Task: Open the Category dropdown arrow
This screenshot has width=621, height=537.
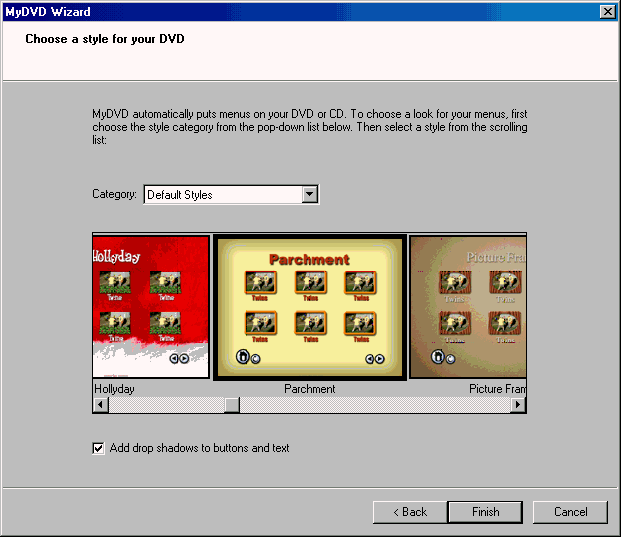Action: [x=310, y=194]
